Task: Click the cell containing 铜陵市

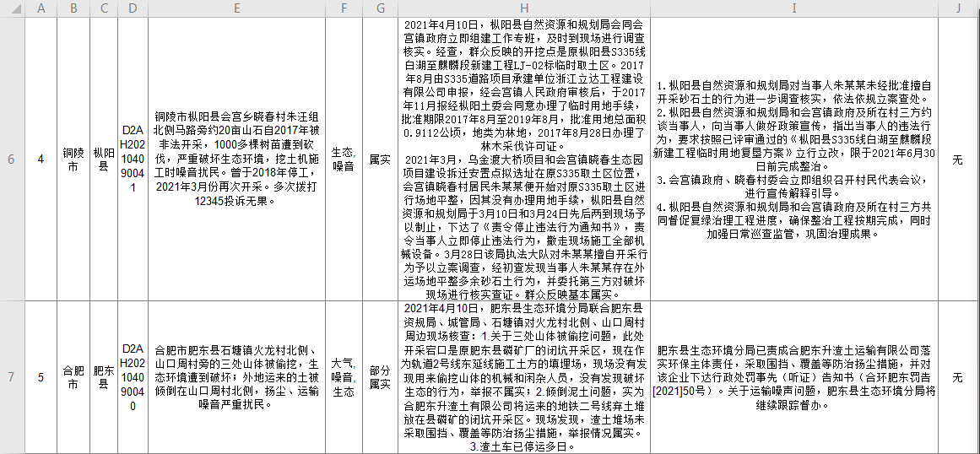Action: pyautogui.click(x=73, y=159)
